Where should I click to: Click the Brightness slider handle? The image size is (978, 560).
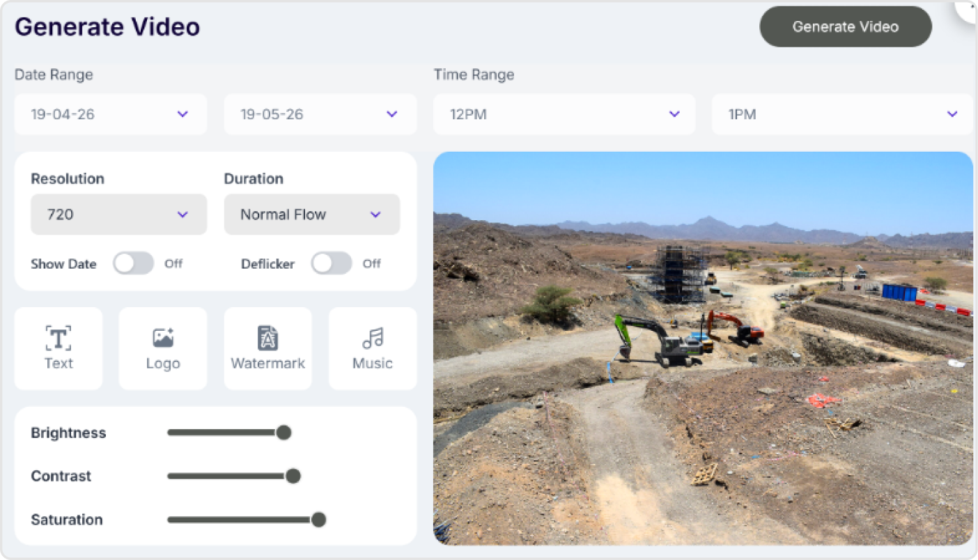[284, 433]
